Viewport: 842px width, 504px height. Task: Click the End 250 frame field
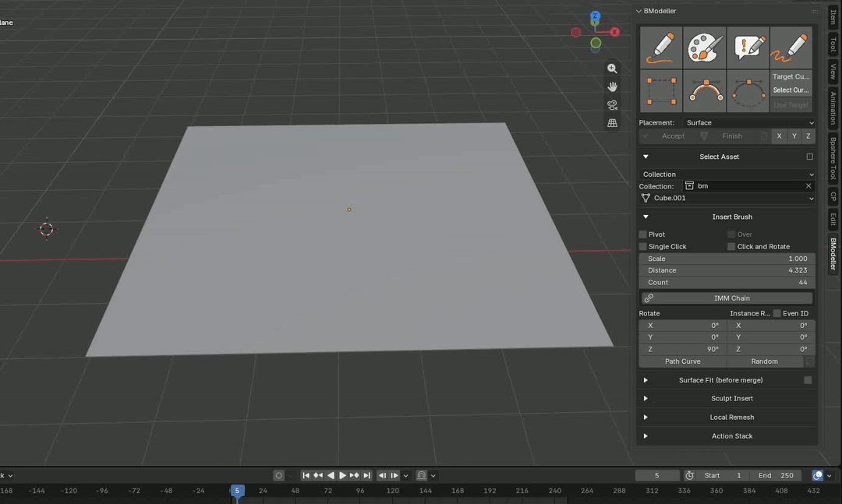[776, 475]
